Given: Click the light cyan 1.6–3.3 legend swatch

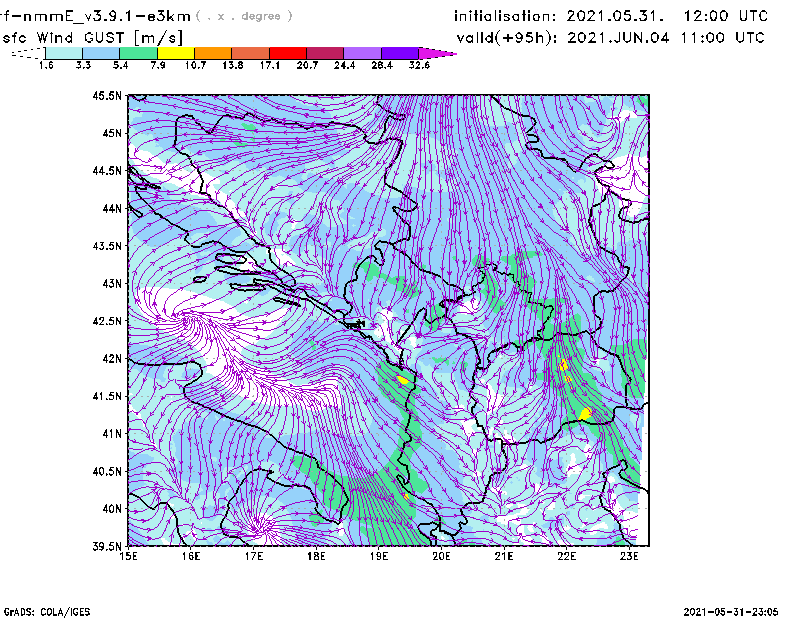Looking at the screenshot, I should pos(64,53).
